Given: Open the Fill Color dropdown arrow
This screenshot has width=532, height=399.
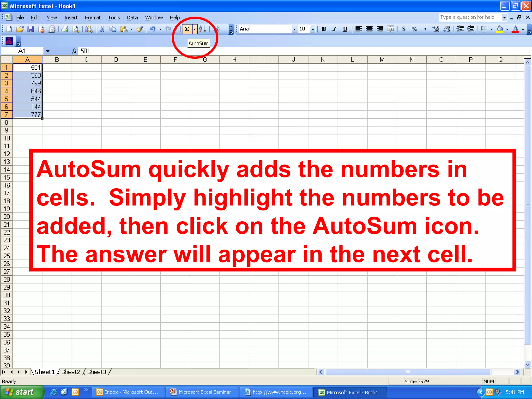Looking at the screenshot, I should (507, 29).
